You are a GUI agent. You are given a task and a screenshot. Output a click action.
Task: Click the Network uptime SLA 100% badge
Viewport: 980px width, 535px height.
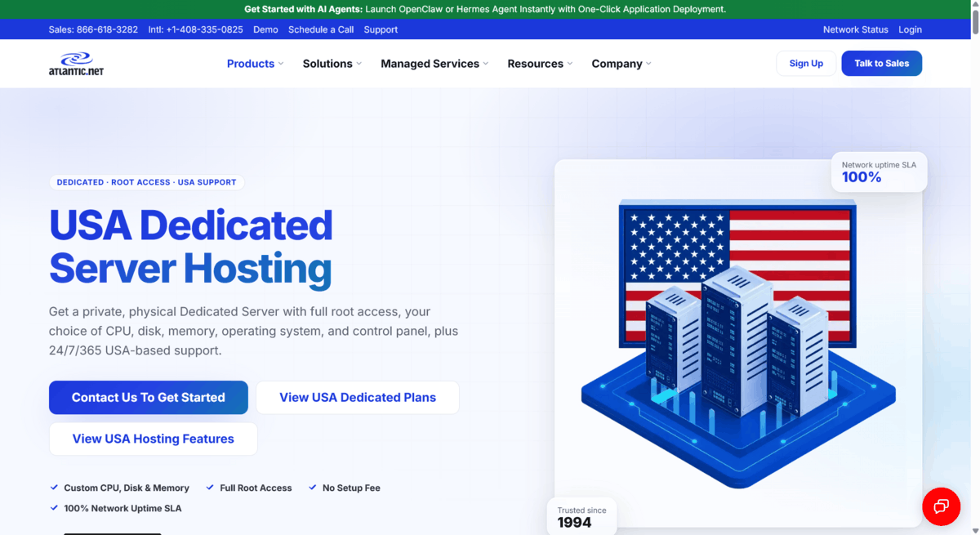(x=879, y=172)
